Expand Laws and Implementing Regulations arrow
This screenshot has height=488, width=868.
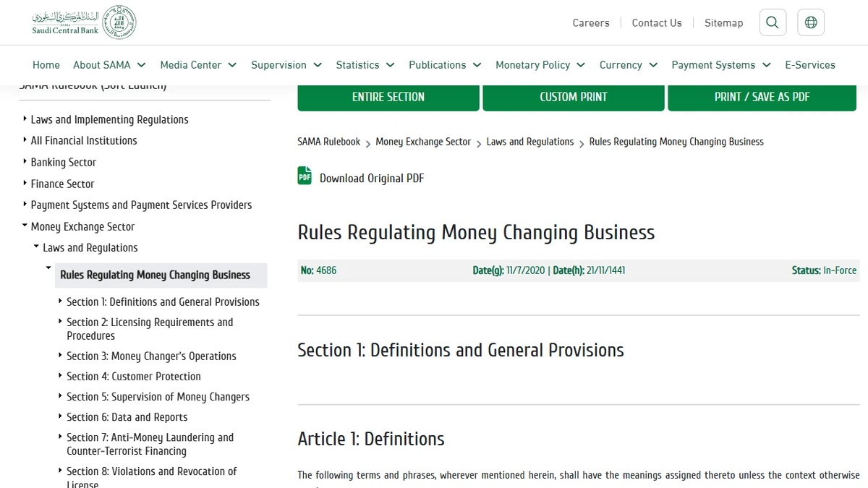[x=25, y=119]
